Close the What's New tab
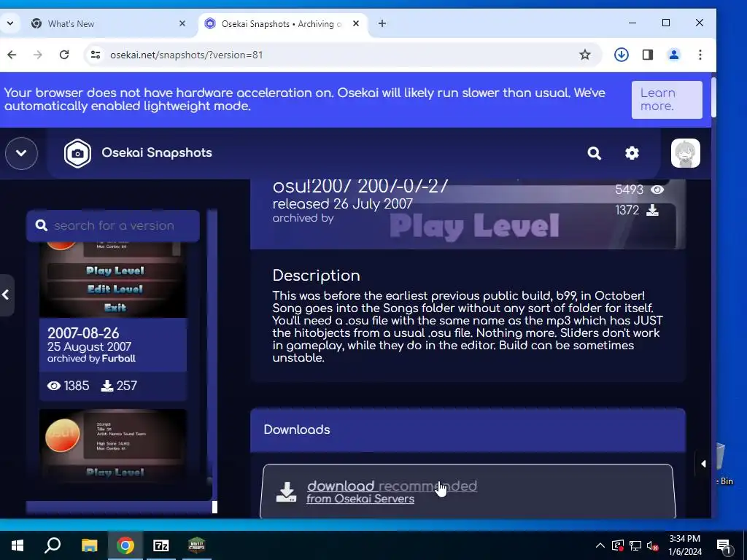This screenshot has width=747, height=560. (x=182, y=23)
